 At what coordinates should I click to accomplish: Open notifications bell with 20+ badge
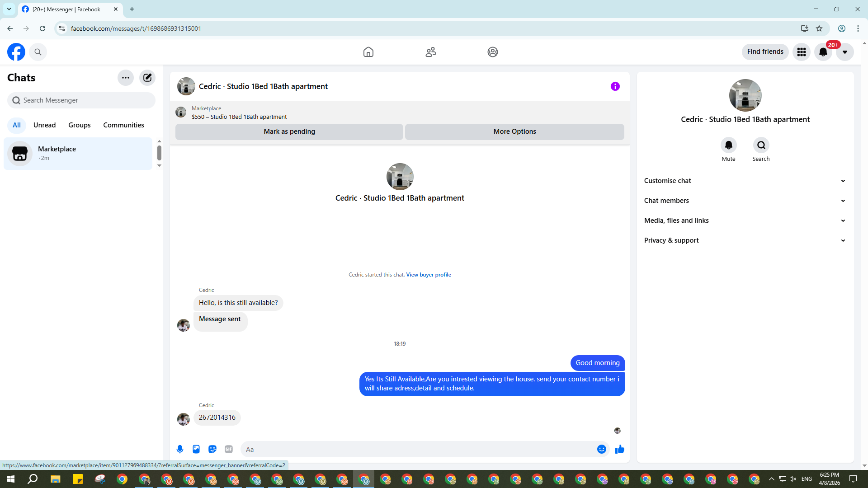[x=823, y=52]
